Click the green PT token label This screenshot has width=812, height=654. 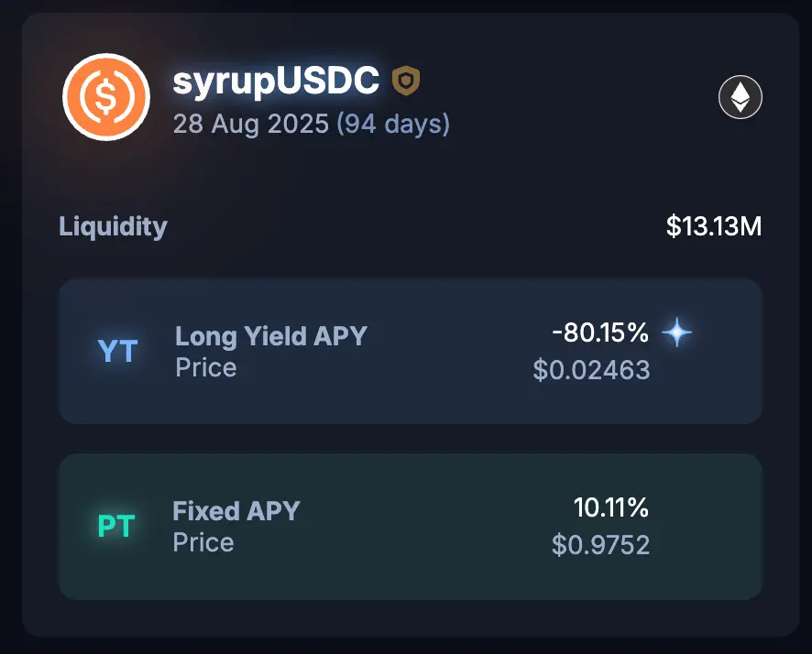[x=116, y=527]
